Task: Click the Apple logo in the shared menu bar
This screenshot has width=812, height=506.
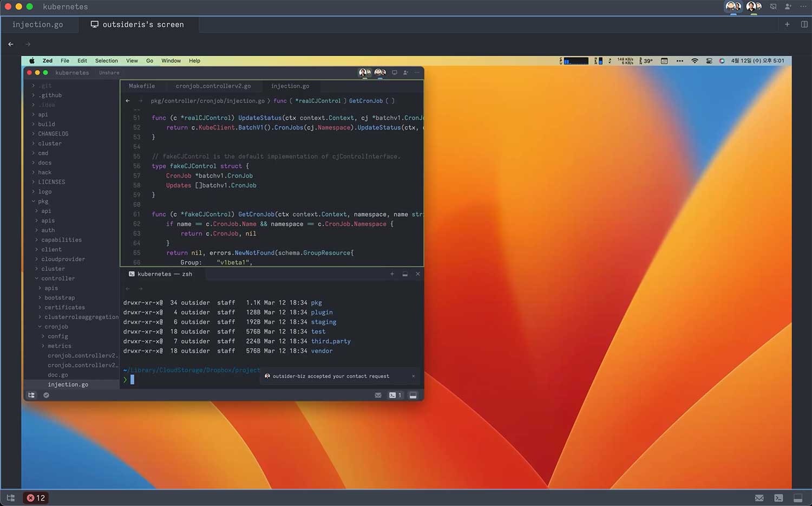Action: pyautogui.click(x=32, y=61)
